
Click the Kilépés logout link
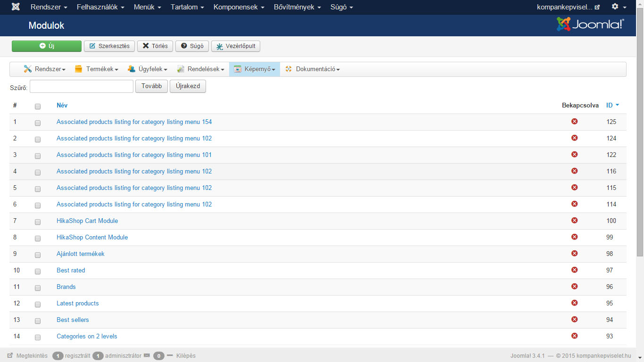click(186, 356)
